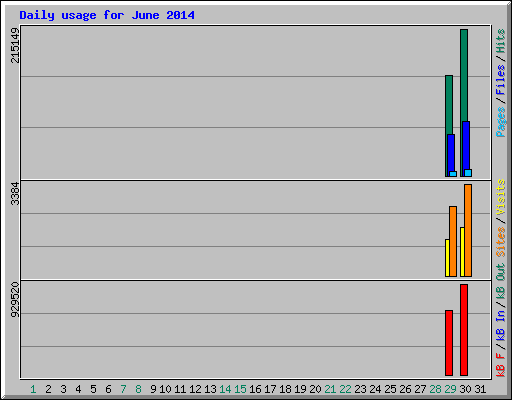Click day 31 on the x-axis
Screen dimensions: 512x400
click(480, 389)
